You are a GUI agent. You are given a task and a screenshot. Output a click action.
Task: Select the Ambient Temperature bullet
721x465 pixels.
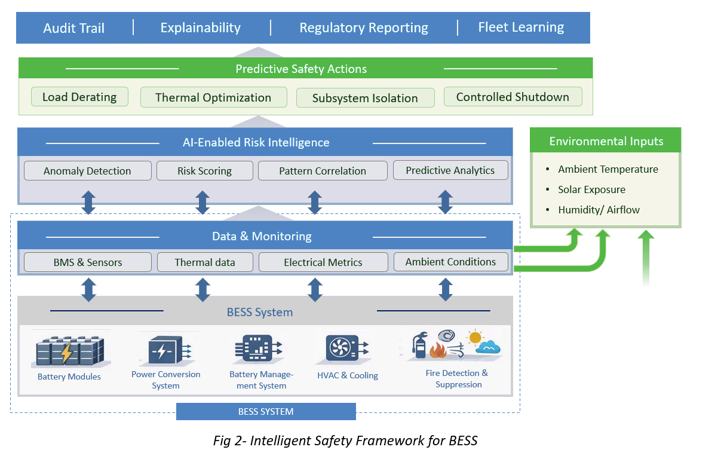pyautogui.click(x=608, y=169)
